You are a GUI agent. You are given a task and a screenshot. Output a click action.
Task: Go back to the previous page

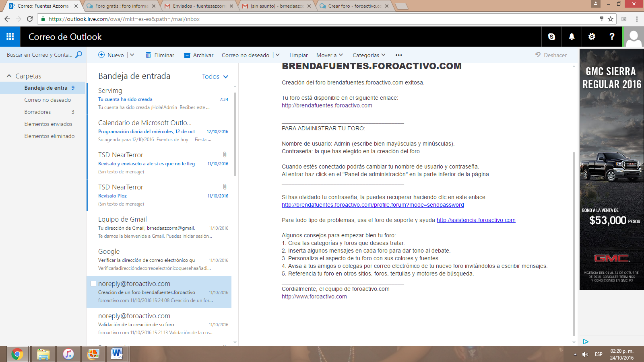tap(7, 19)
